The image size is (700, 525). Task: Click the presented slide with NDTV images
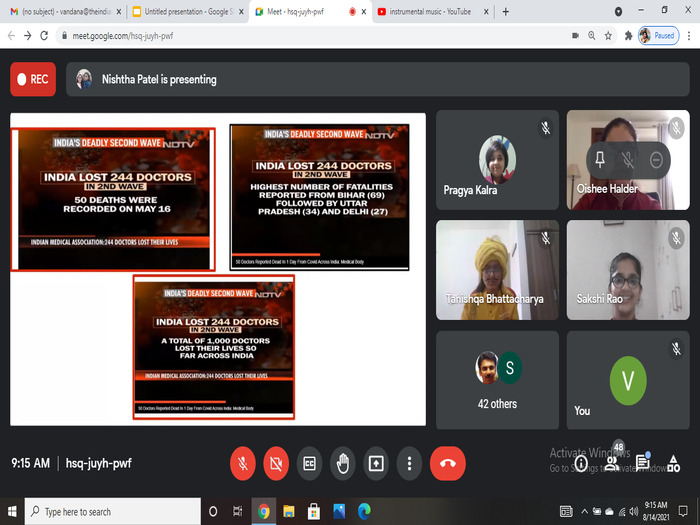[218, 269]
